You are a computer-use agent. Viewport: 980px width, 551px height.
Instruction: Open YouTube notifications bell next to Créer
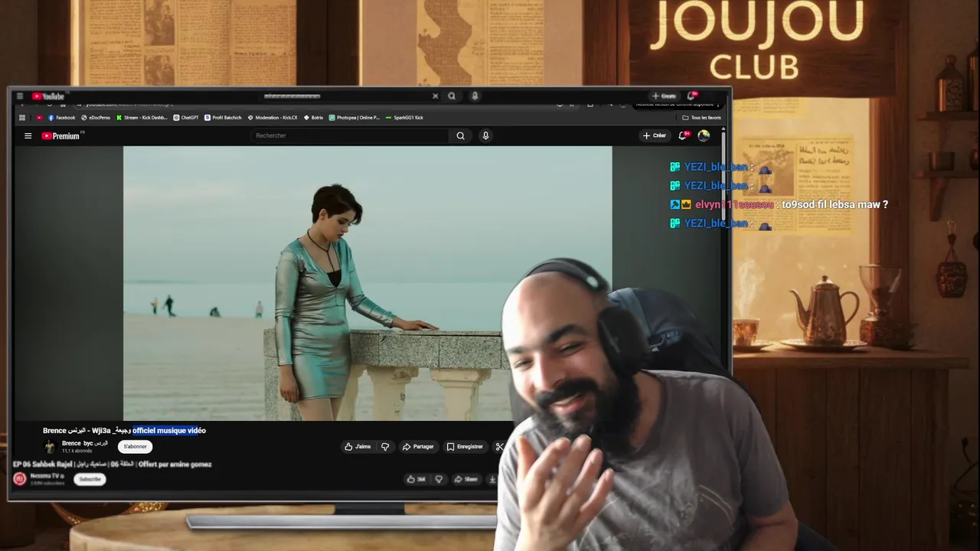(x=684, y=135)
